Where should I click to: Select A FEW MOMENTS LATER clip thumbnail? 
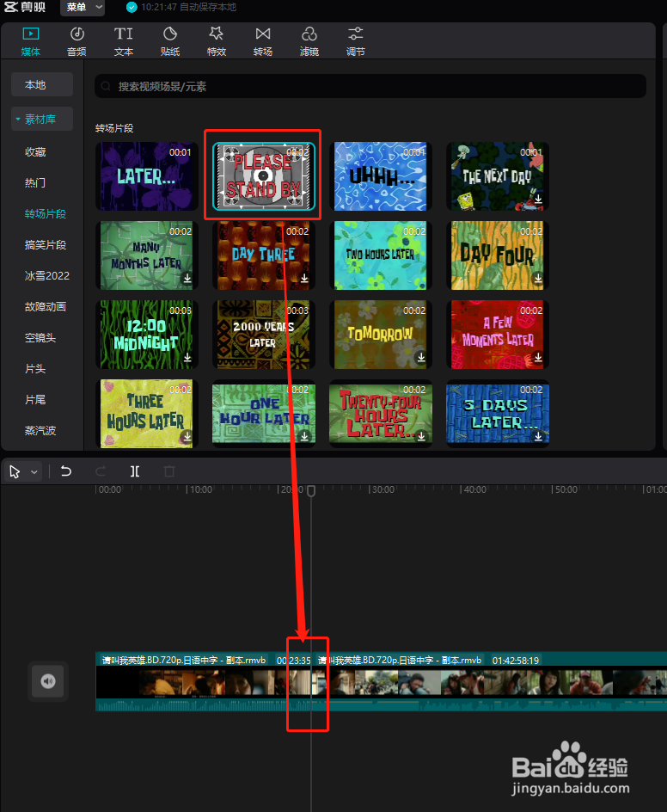(498, 335)
